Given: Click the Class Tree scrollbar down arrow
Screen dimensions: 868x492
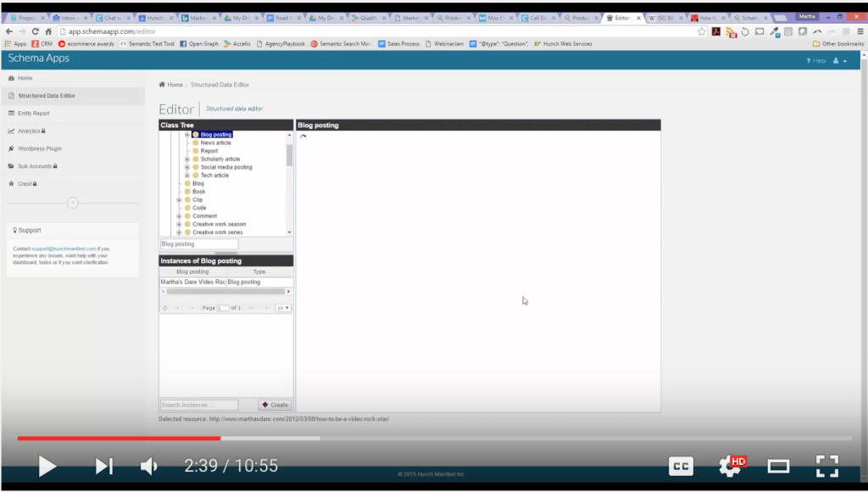Looking at the screenshot, I should tap(290, 232).
